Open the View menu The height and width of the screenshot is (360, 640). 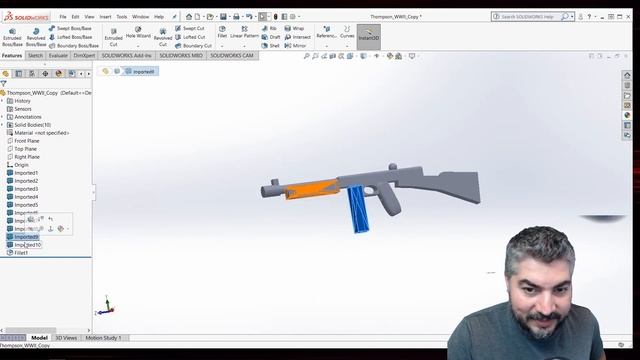[x=89, y=17]
